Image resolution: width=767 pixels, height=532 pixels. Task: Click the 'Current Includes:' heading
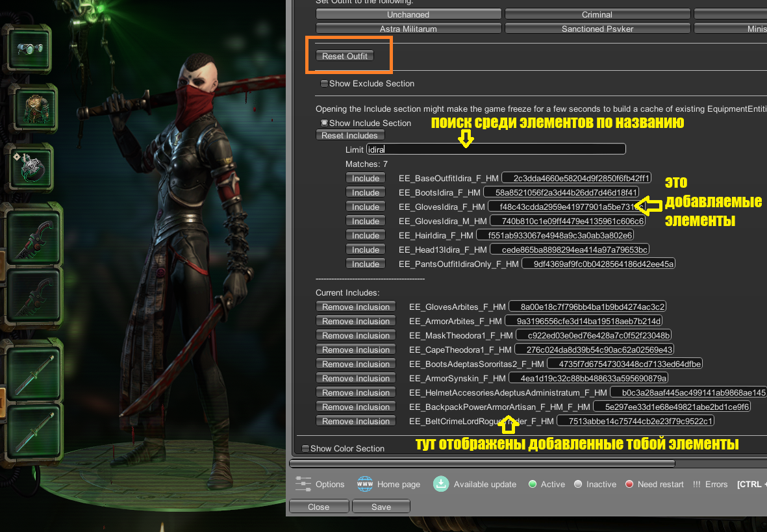coord(347,293)
